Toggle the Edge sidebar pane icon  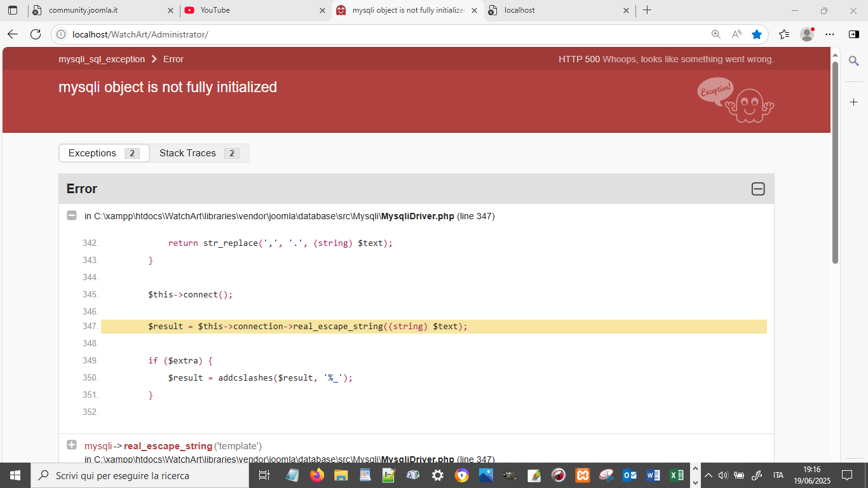(x=853, y=34)
